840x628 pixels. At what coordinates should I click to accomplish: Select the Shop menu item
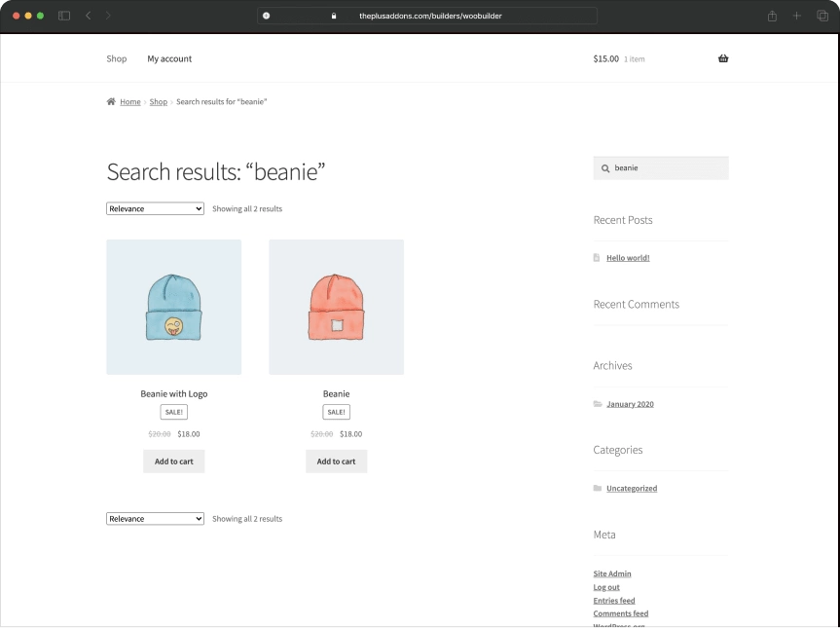tap(116, 58)
